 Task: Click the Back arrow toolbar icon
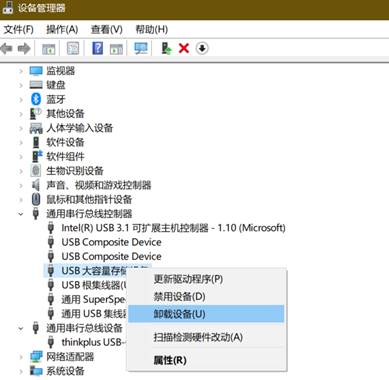[6, 49]
